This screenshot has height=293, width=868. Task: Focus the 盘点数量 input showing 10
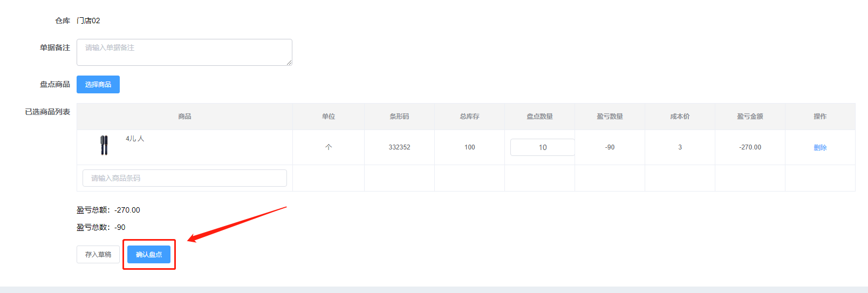tap(542, 147)
